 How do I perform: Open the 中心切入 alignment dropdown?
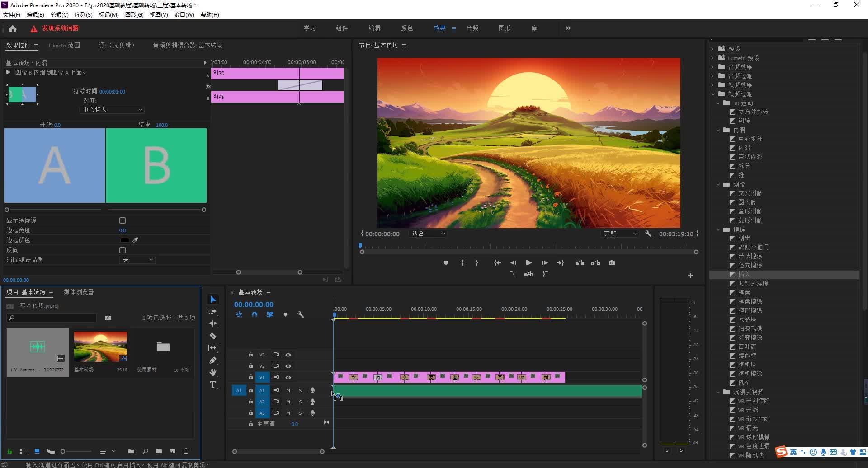112,110
